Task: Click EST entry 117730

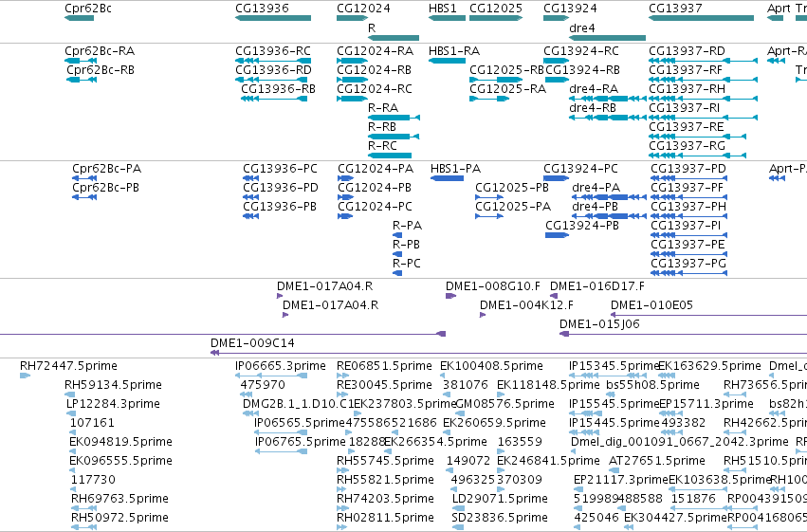Action: tap(93, 480)
